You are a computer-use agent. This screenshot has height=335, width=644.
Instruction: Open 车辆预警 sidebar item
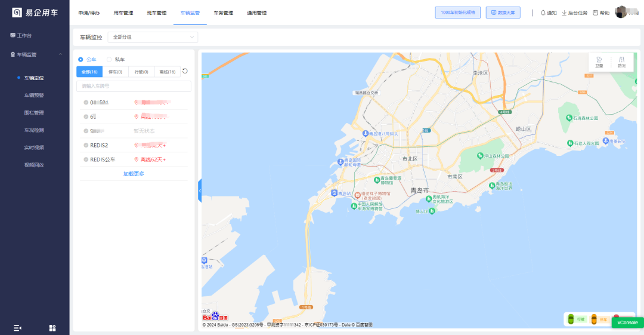[x=34, y=95]
